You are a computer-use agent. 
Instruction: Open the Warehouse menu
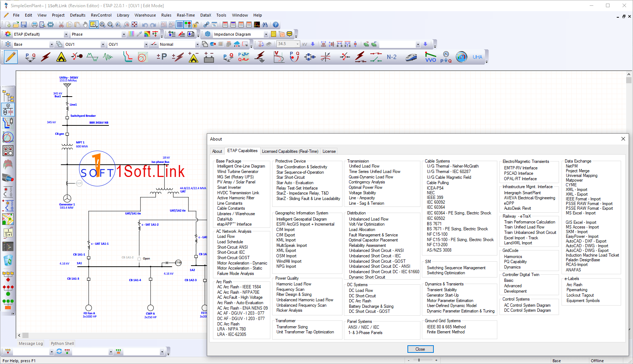click(x=145, y=15)
